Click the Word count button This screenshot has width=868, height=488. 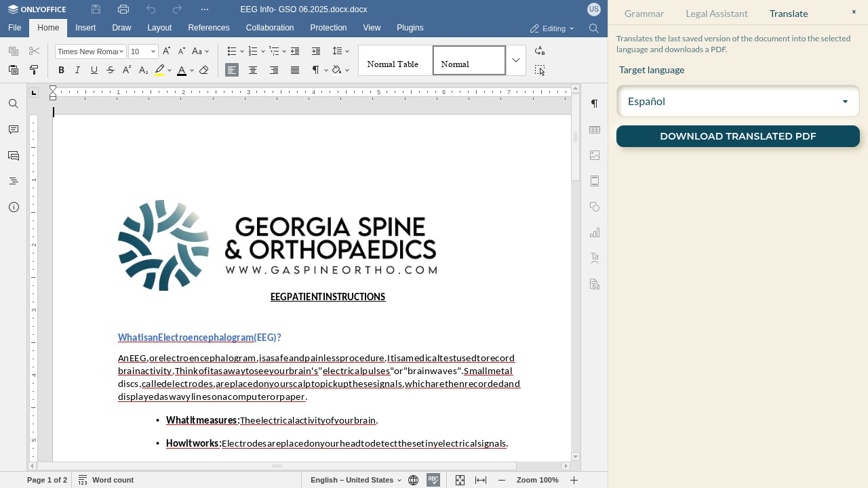click(x=106, y=480)
